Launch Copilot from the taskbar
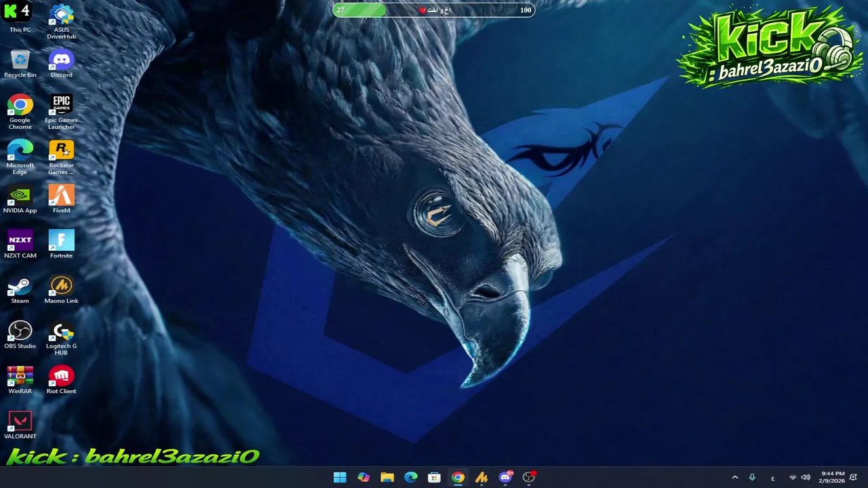This screenshot has height=488, width=868. click(x=363, y=477)
